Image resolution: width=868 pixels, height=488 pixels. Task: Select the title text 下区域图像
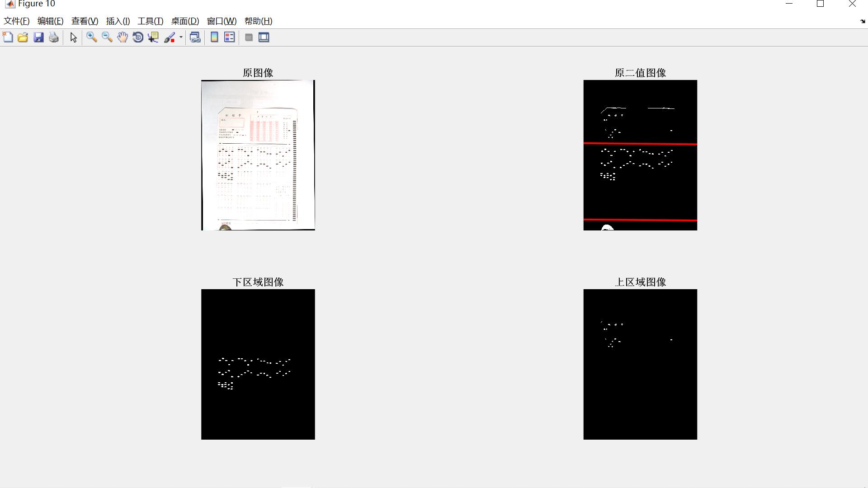[258, 282]
